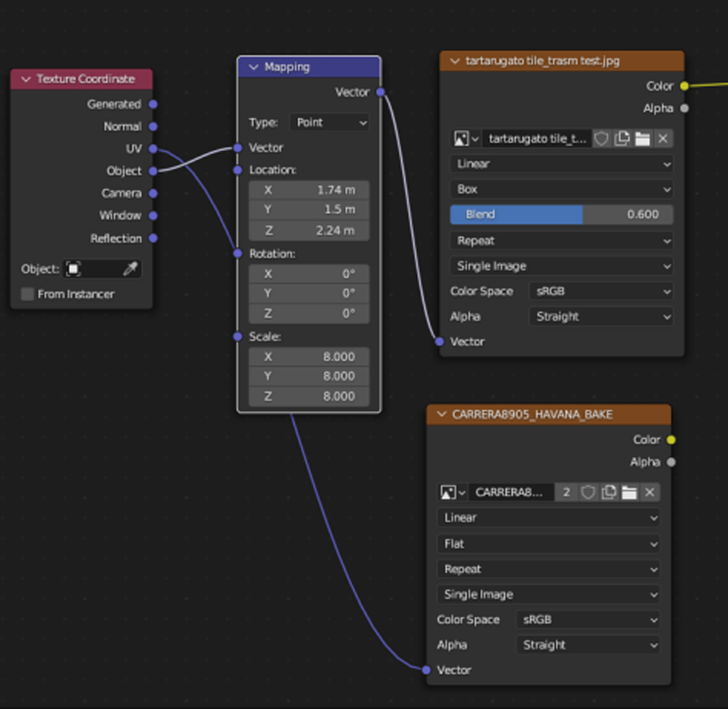Click the duplicate image icon on tartarugato node

coord(621,139)
